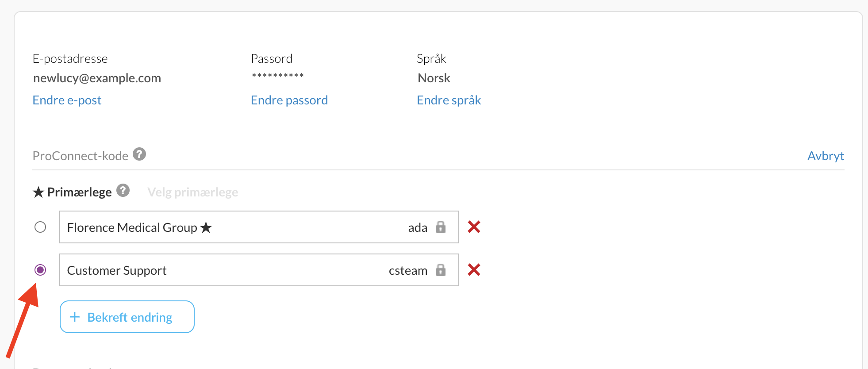Remove Customer Support with red X
The width and height of the screenshot is (868, 369).
[x=474, y=270]
